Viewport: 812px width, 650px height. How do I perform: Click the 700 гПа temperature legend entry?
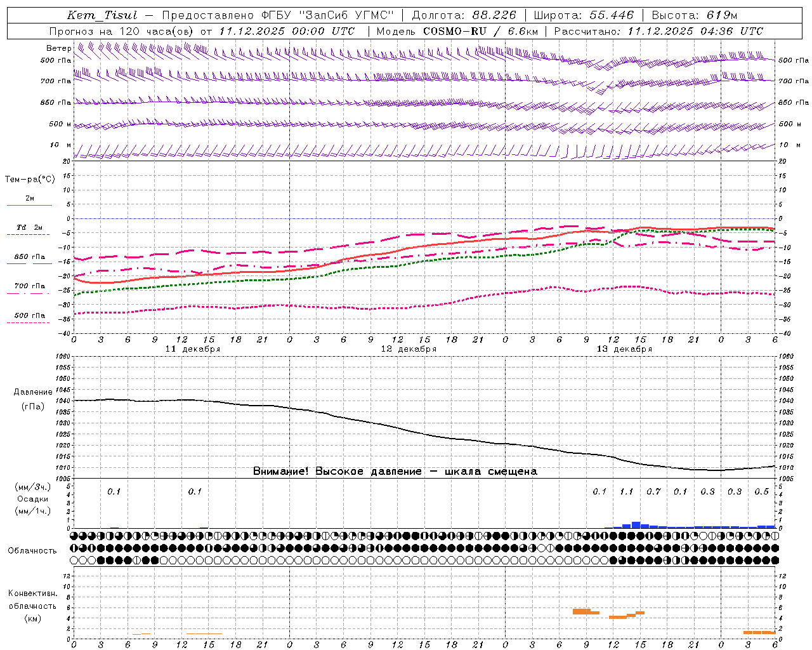coord(30,286)
